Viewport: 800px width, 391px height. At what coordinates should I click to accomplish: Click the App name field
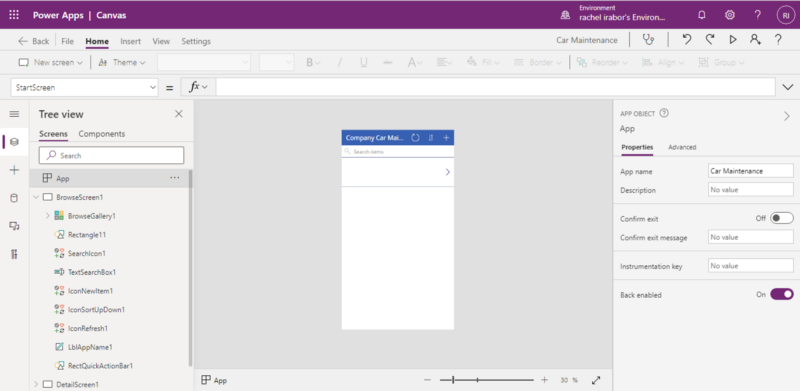[751, 171]
